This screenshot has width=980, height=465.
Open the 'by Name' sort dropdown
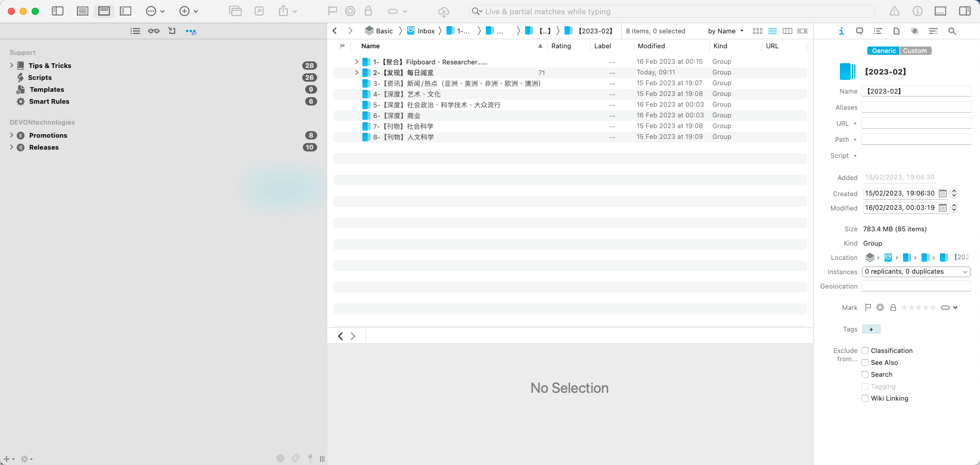pos(725,31)
